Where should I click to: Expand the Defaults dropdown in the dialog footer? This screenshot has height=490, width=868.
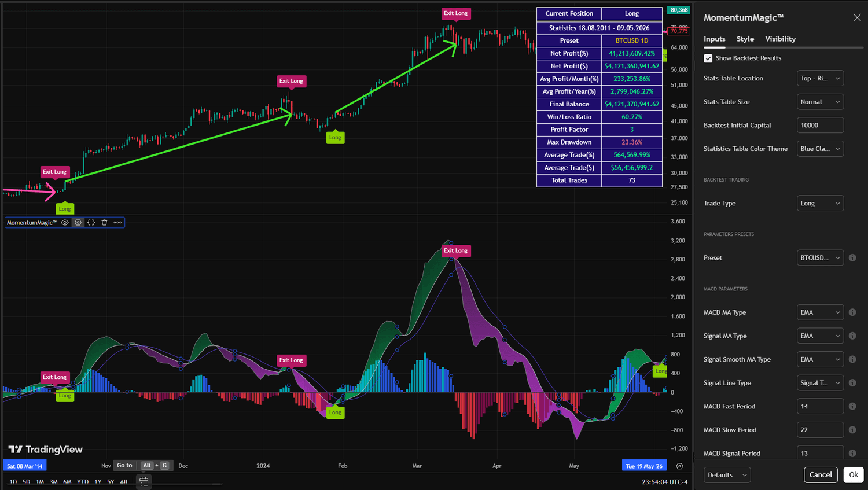tap(727, 475)
